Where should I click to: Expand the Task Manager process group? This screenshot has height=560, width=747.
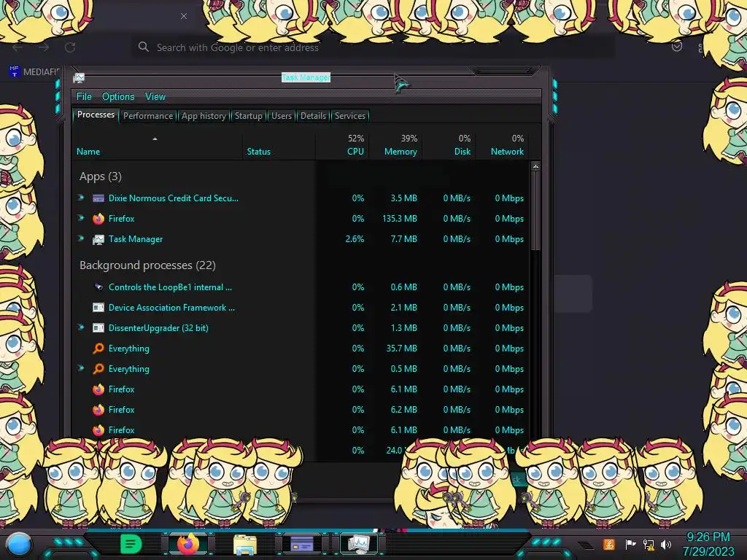[x=81, y=238]
